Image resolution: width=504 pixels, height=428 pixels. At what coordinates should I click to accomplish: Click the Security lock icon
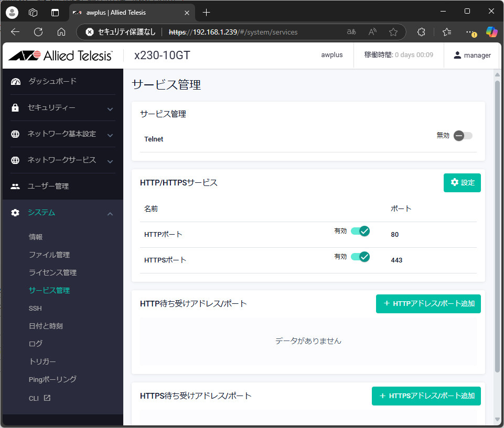pos(16,107)
